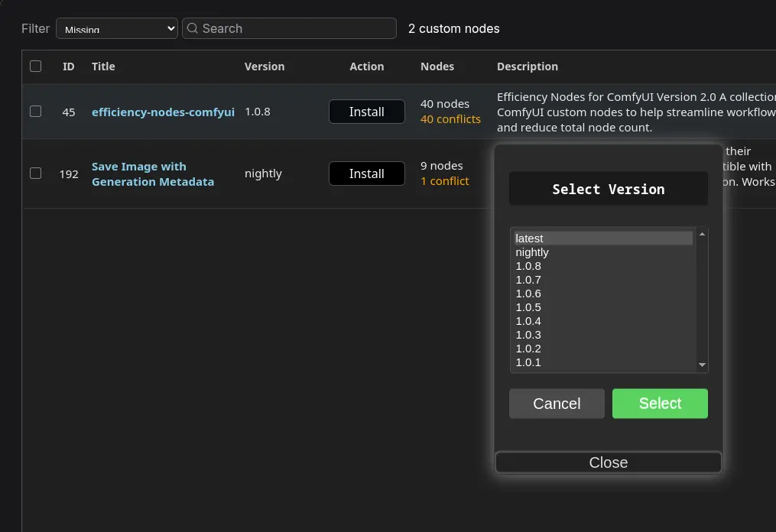Screen dimensions: 776x532
Task: Toggle the select-all header checkbox
Action: [x=36, y=66]
